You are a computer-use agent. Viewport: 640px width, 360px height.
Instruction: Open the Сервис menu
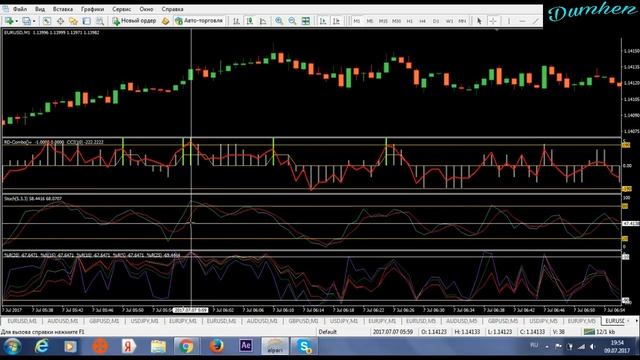(x=122, y=9)
